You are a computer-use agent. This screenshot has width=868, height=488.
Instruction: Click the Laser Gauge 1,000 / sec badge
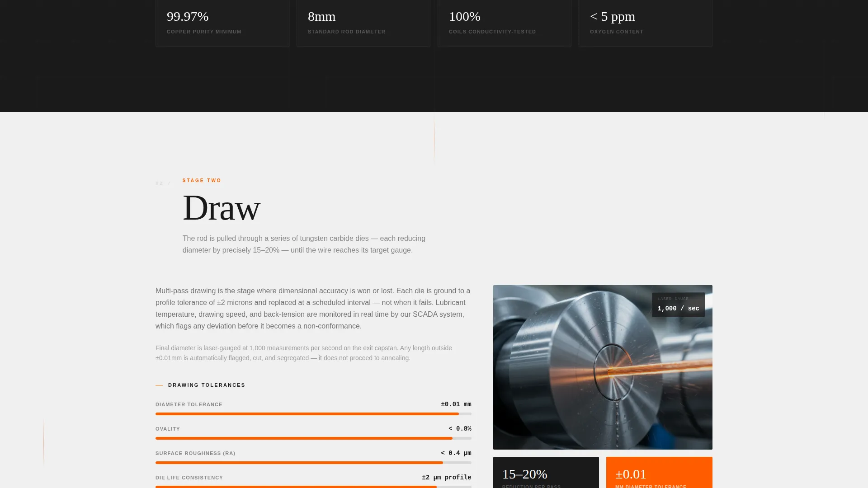click(678, 305)
